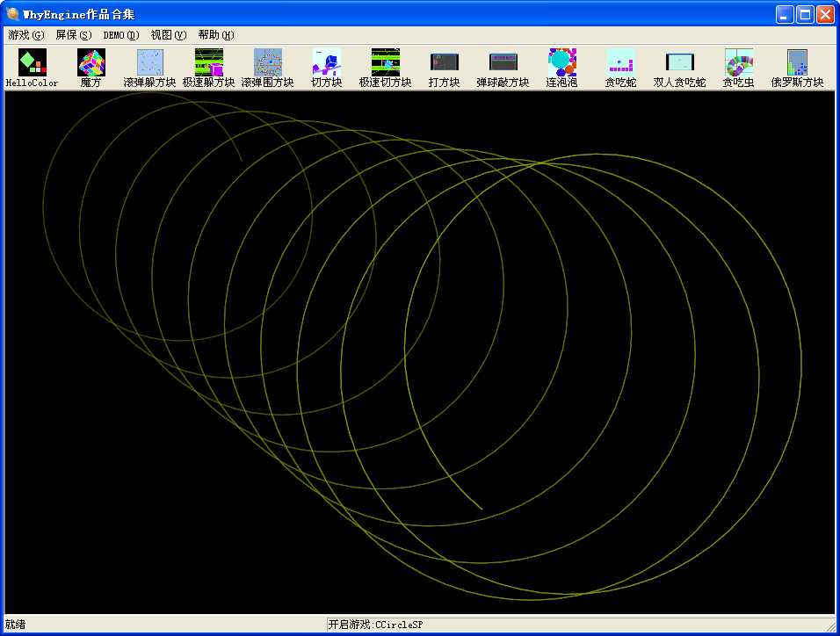Image resolution: width=840 pixels, height=636 pixels.
Task: Open the 帮助(H) menu
Action: [216, 35]
